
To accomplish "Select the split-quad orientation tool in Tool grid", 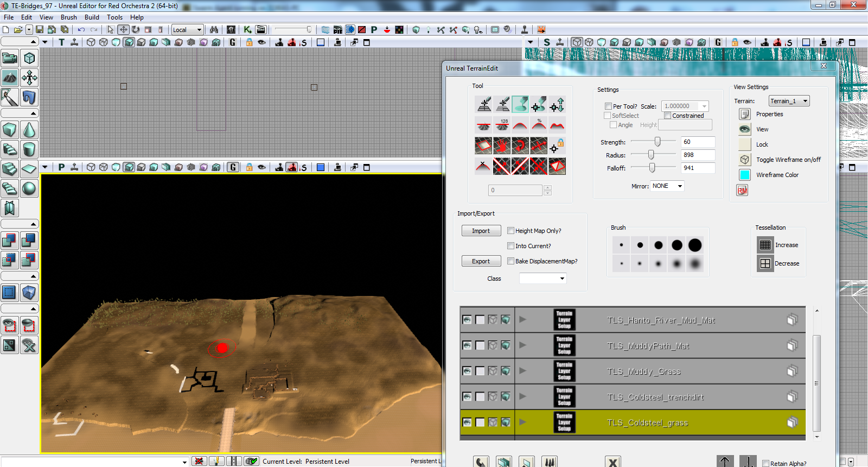I will [x=557, y=166].
